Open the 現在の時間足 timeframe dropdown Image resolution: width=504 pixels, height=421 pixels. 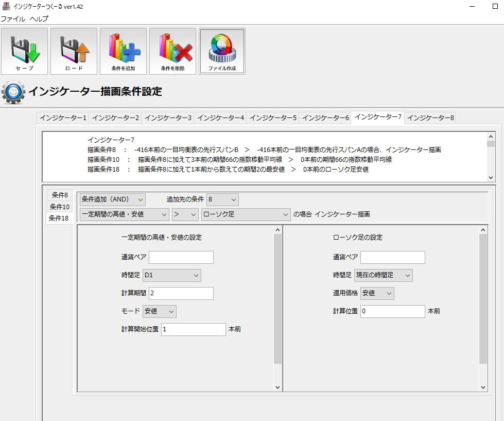(x=384, y=276)
